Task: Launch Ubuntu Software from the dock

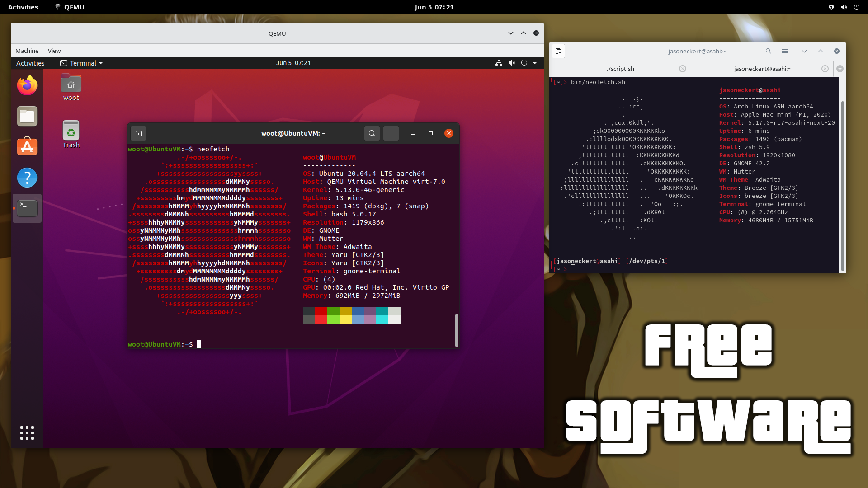Action: click(x=27, y=146)
